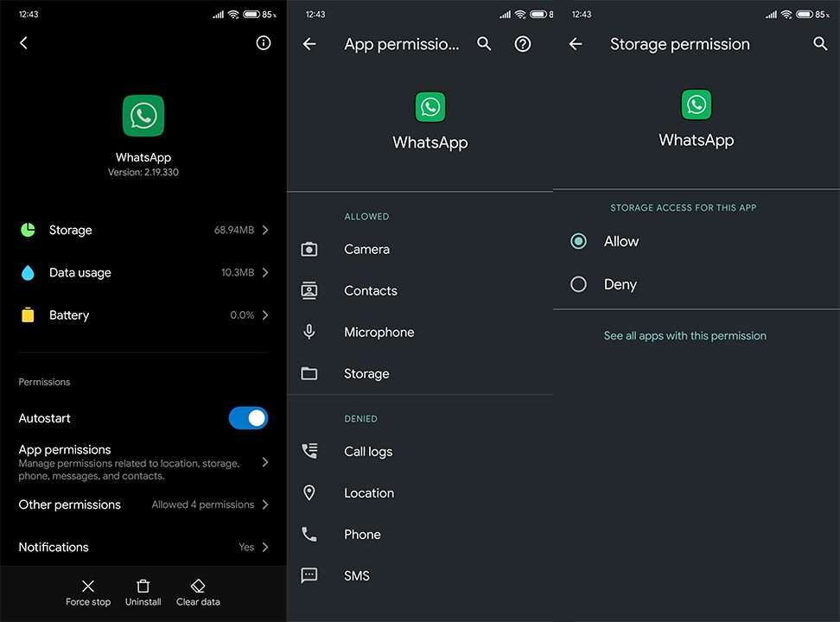This screenshot has width=840, height=622.
Task: Tap the Storage permission title
Action: (x=680, y=44)
